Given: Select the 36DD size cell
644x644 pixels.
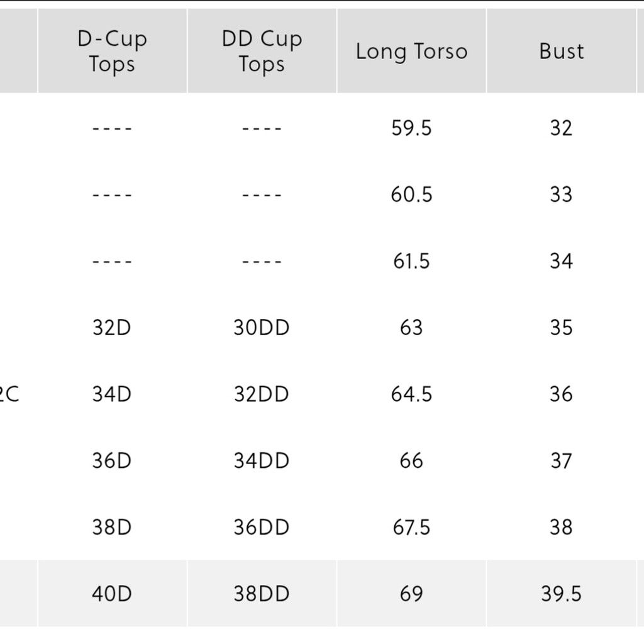Looking at the screenshot, I should pyautogui.click(x=262, y=528).
